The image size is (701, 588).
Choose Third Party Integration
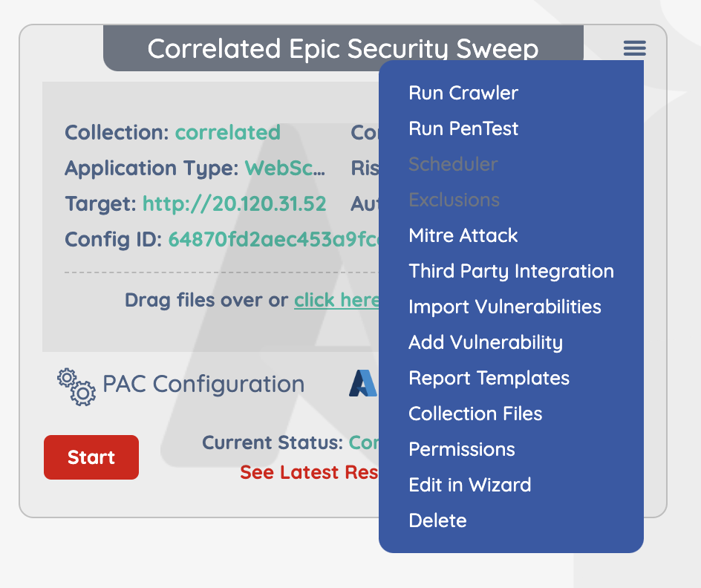point(511,271)
